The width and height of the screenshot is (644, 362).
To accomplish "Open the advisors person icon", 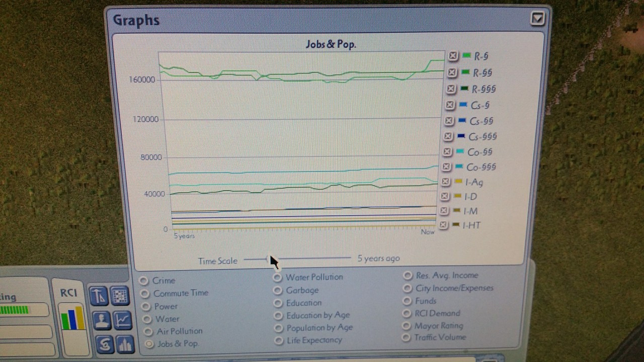I will tap(102, 320).
